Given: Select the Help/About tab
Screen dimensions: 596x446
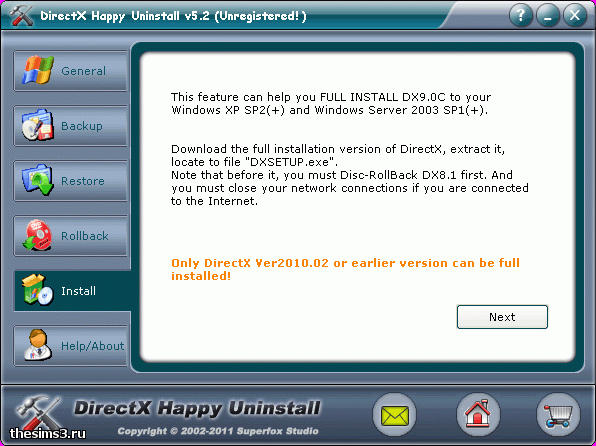Looking at the screenshot, I should click(x=71, y=346).
